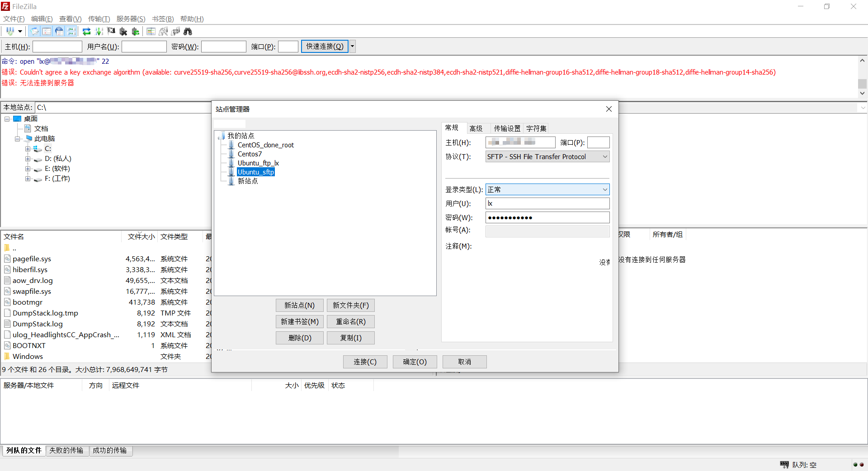Click the 确定(O) button
868x471 pixels.
click(x=415, y=362)
